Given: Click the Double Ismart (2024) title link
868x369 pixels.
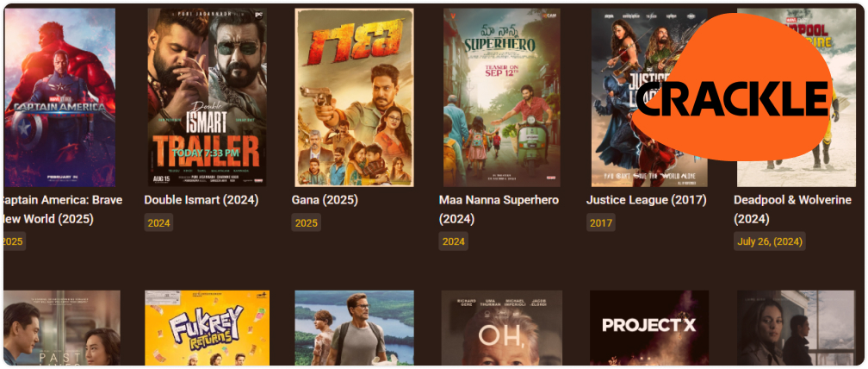Looking at the screenshot, I should coord(201,200).
